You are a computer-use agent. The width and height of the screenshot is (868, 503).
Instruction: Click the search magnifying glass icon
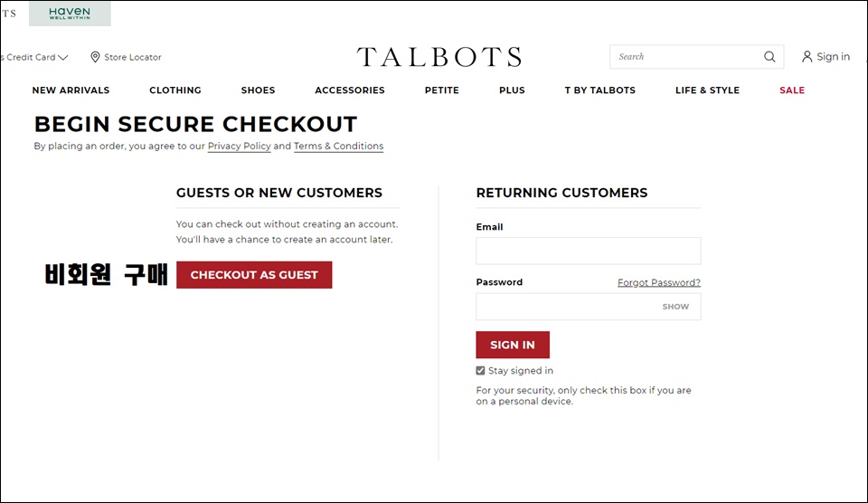[x=769, y=56]
